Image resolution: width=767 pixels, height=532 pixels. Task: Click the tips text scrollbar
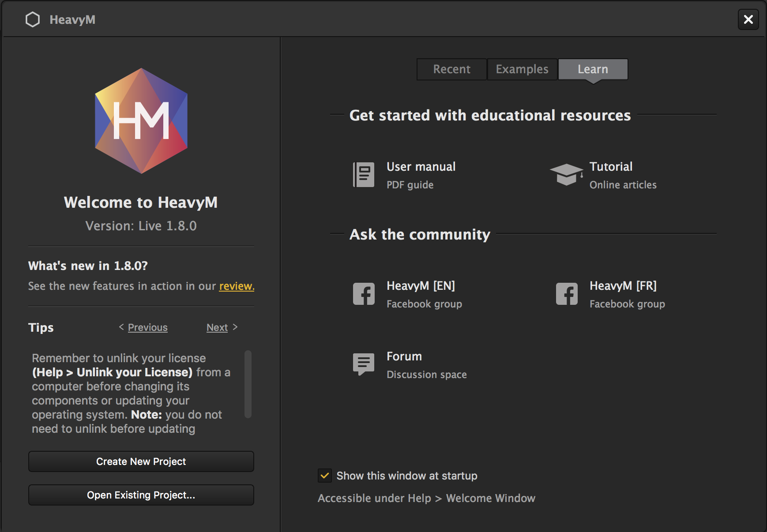point(248,384)
